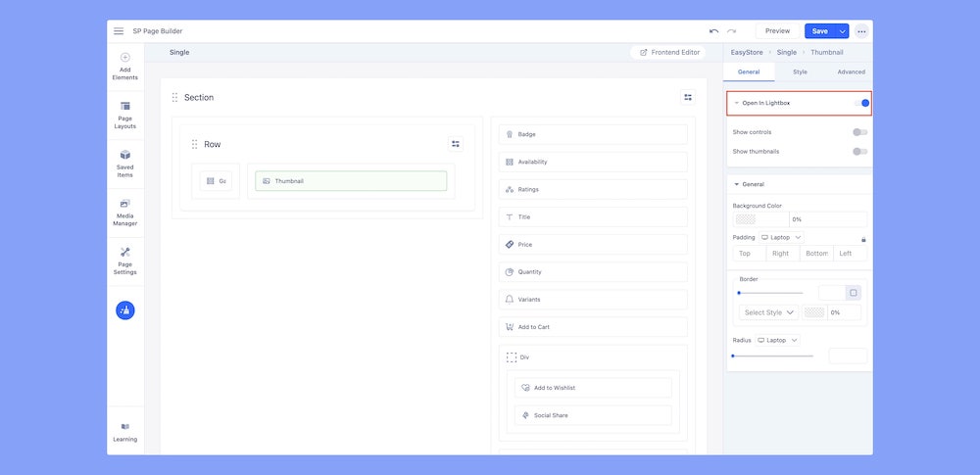
Task: Open Saved Items in sidebar
Action: coord(125,164)
